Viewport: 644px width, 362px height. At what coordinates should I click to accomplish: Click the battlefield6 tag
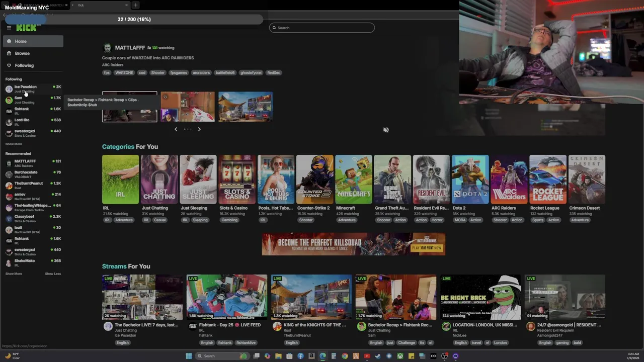coord(225,72)
